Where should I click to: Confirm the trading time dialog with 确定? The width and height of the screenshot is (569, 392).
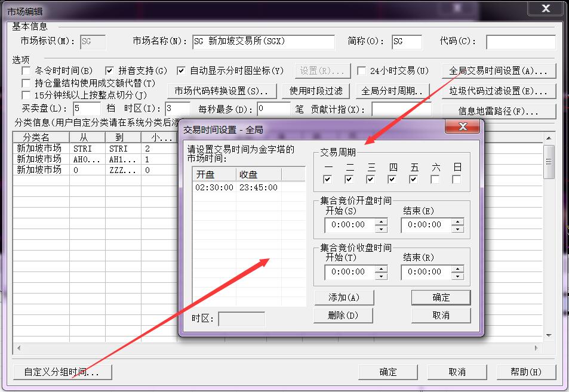[x=441, y=297]
